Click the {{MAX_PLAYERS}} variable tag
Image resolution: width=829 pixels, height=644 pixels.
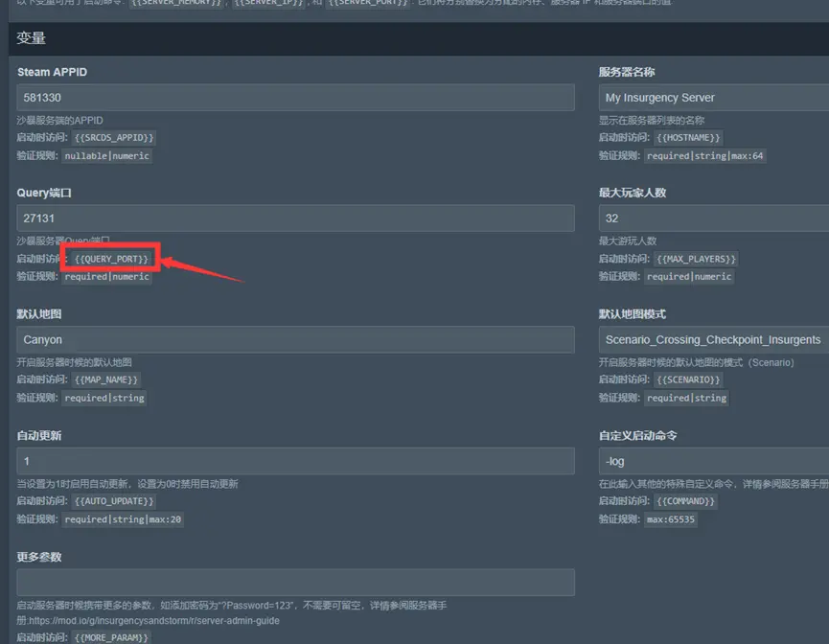[697, 260]
